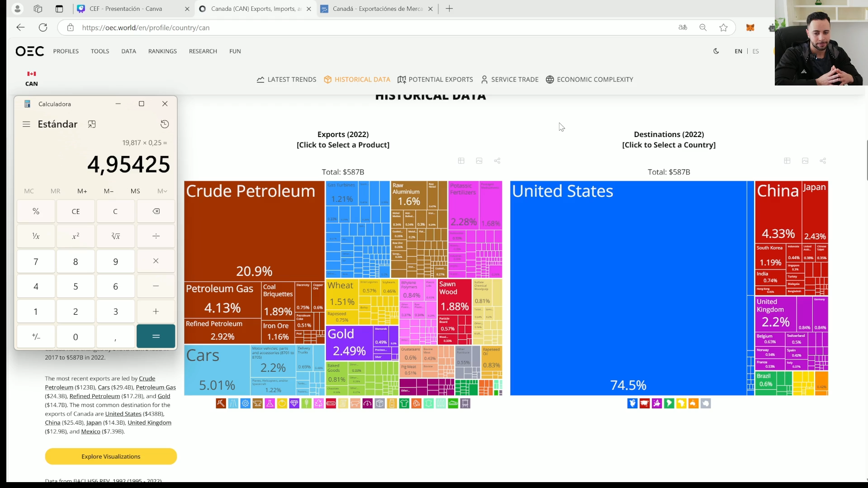Share the Exports treemap
Image resolution: width=868 pixels, height=488 pixels.
click(497, 161)
